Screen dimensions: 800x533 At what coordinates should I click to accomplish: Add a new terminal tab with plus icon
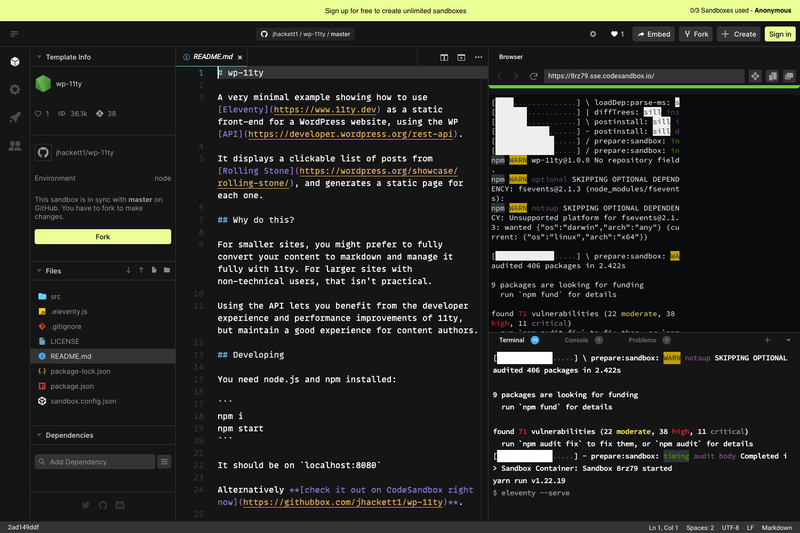(767, 340)
